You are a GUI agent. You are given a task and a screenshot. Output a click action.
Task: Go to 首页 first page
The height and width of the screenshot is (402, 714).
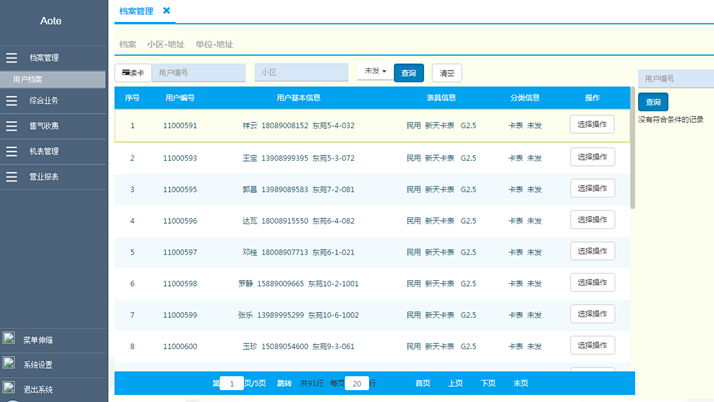pyautogui.click(x=423, y=383)
